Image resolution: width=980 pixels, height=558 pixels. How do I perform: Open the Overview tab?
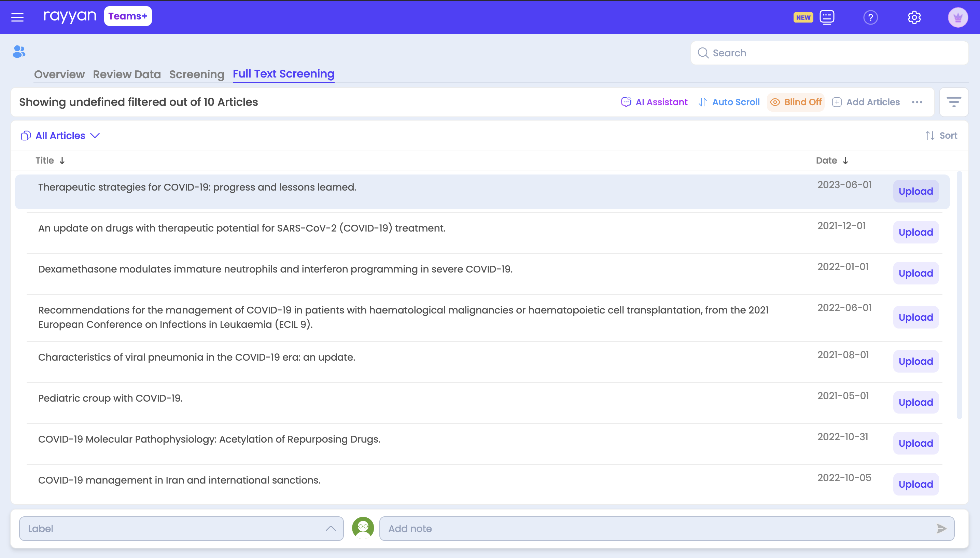(59, 74)
